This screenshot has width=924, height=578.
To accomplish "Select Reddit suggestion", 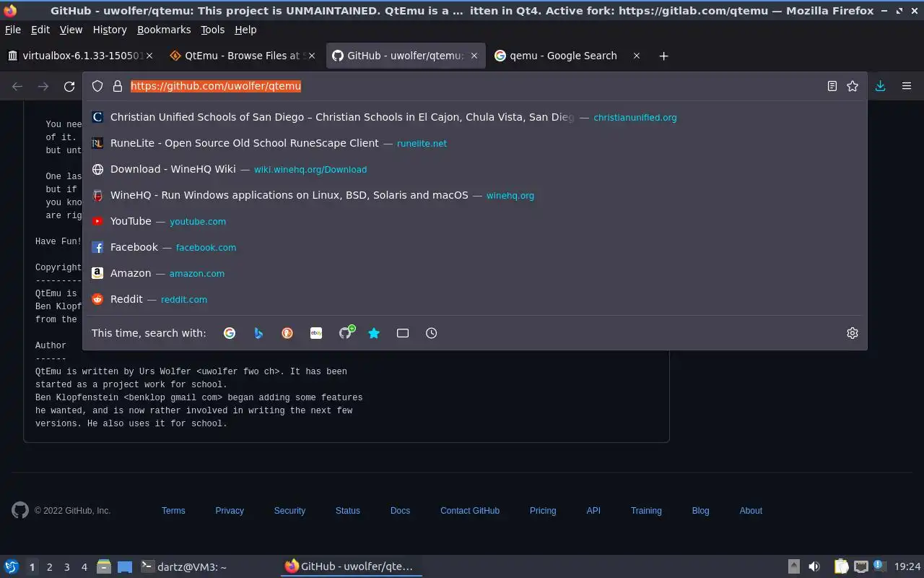I will click(x=475, y=299).
